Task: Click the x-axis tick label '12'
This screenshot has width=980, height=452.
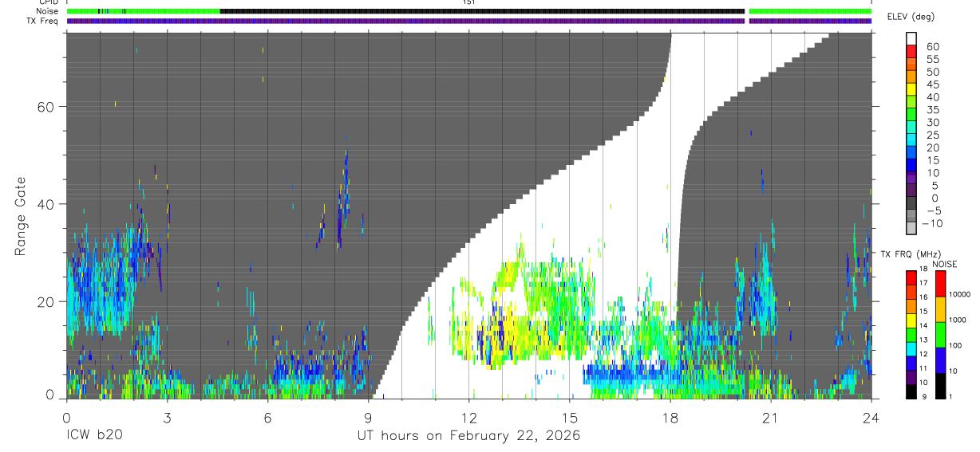Action: [468, 417]
